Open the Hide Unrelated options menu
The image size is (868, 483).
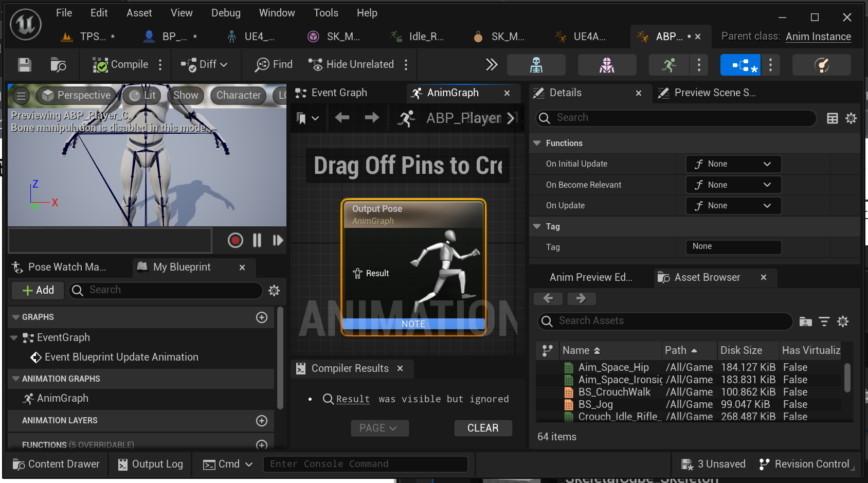click(406, 65)
